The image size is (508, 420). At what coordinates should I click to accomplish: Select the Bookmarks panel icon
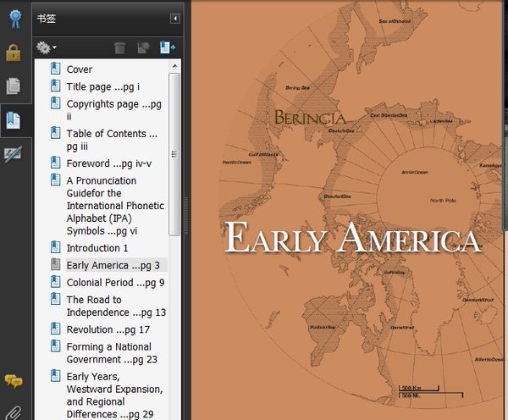[x=14, y=120]
